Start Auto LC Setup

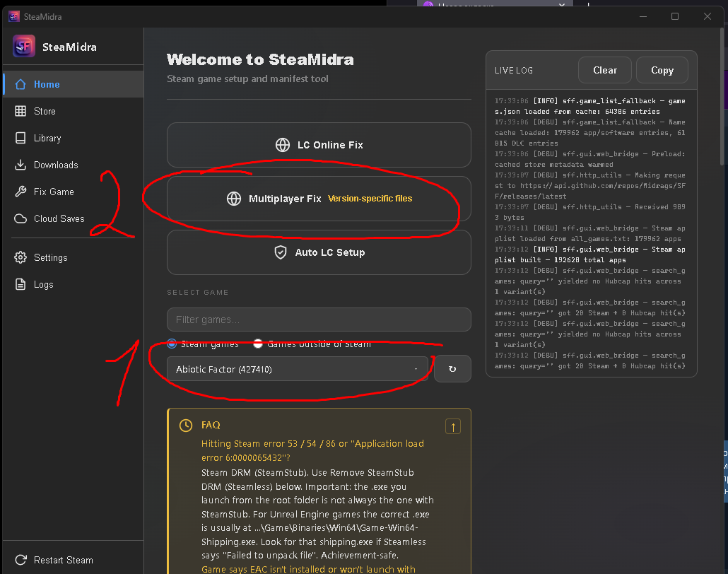click(319, 252)
